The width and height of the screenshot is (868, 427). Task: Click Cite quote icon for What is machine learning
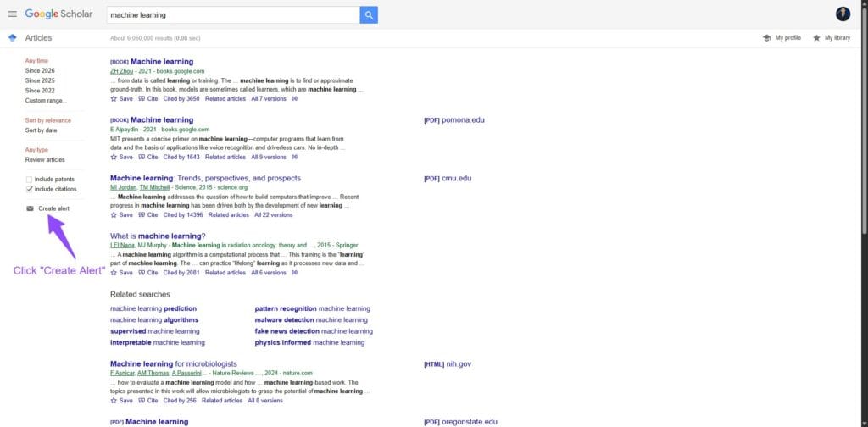tap(142, 273)
